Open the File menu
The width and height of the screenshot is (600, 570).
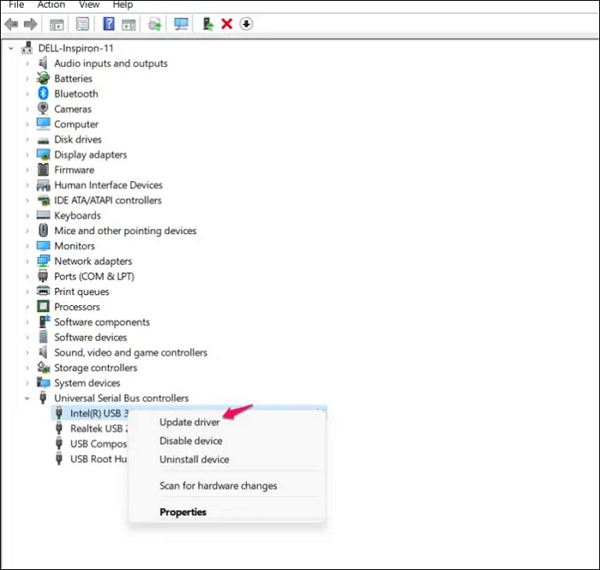click(x=16, y=5)
